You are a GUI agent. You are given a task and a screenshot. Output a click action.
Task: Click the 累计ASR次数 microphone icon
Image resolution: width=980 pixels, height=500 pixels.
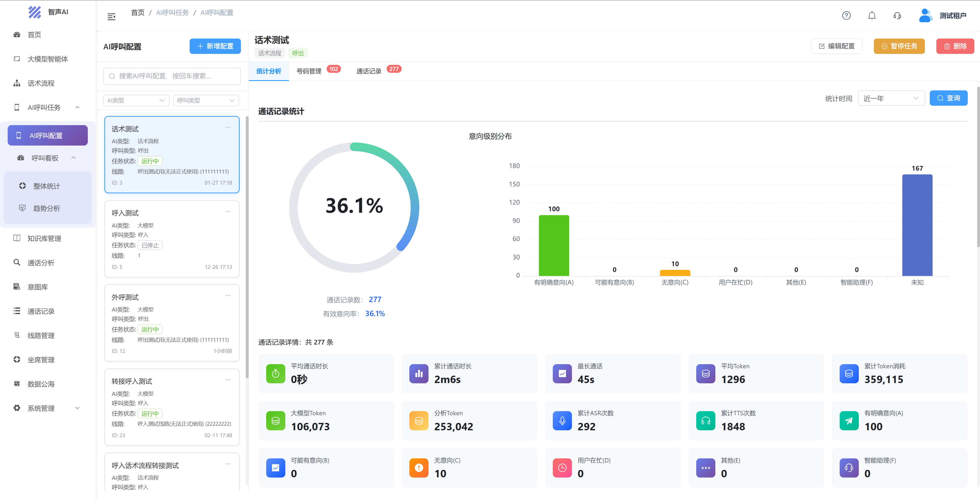pos(562,421)
